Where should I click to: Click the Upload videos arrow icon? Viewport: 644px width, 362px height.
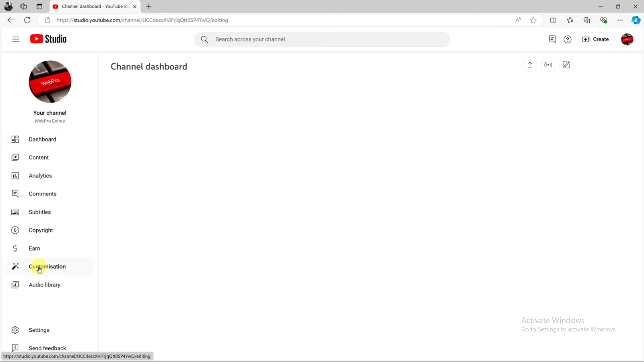[530, 65]
